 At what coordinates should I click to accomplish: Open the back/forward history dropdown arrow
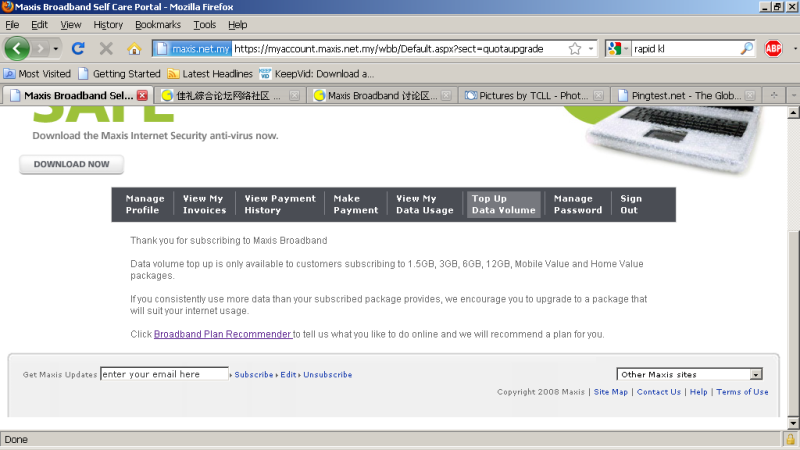tap(56, 49)
